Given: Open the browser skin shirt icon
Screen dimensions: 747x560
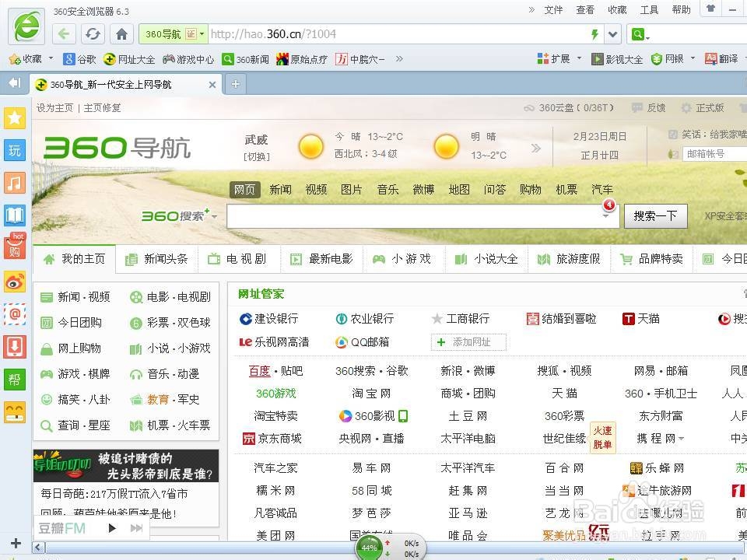Looking at the screenshot, I should pos(710,9).
